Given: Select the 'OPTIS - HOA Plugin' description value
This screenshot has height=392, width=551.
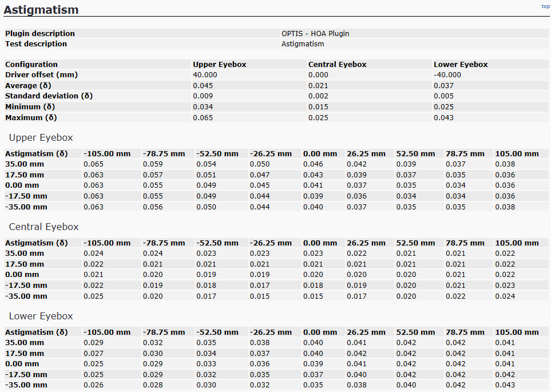Looking at the screenshot, I should click(x=315, y=34).
